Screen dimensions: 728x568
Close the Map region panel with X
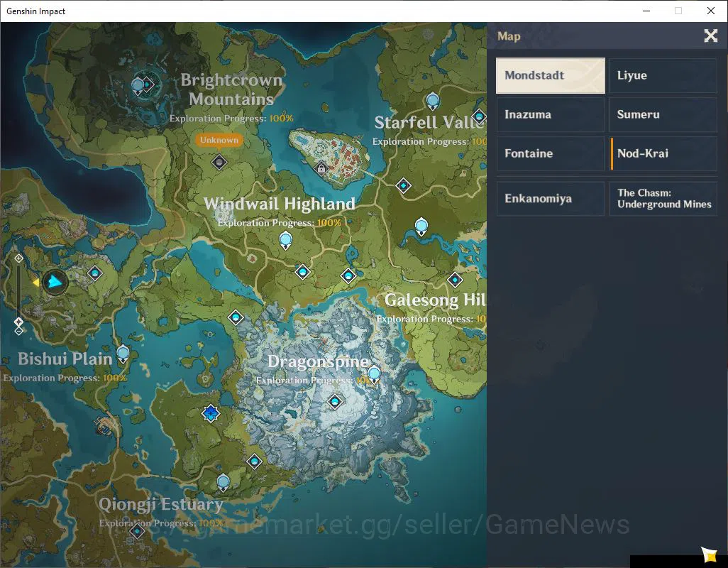(x=710, y=35)
